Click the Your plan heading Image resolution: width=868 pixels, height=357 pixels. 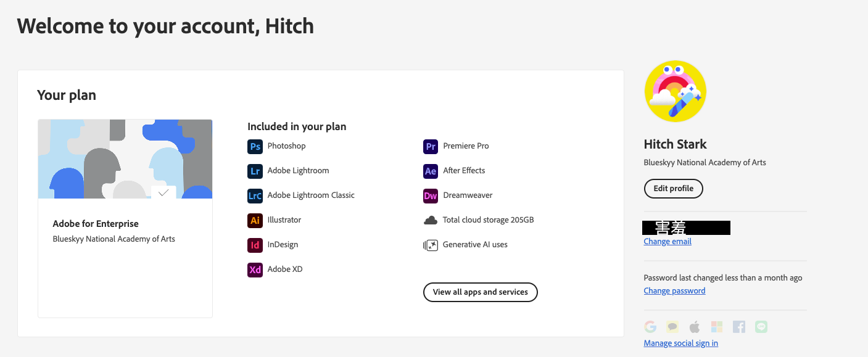tap(67, 95)
